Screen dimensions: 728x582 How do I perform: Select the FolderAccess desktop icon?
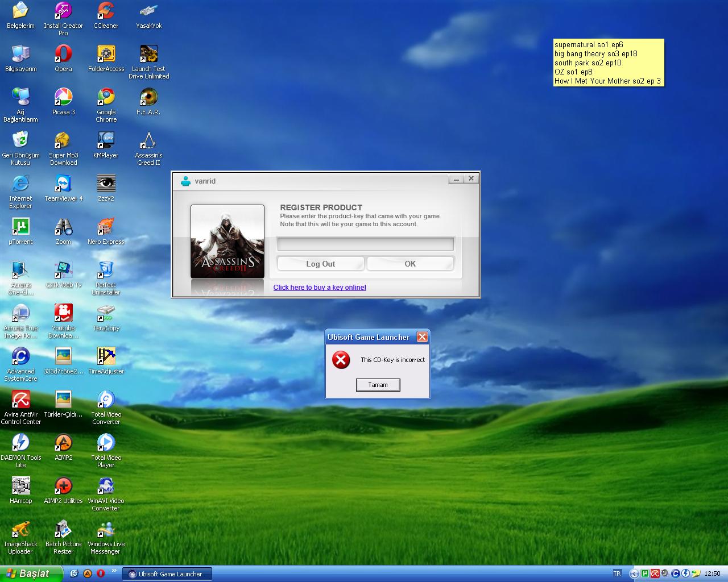coord(106,59)
